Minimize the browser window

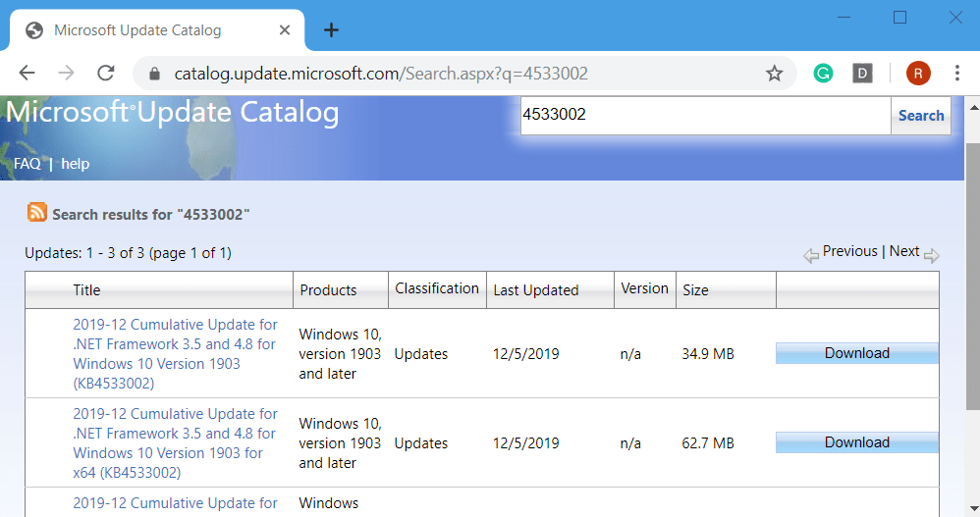[x=844, y=18]
